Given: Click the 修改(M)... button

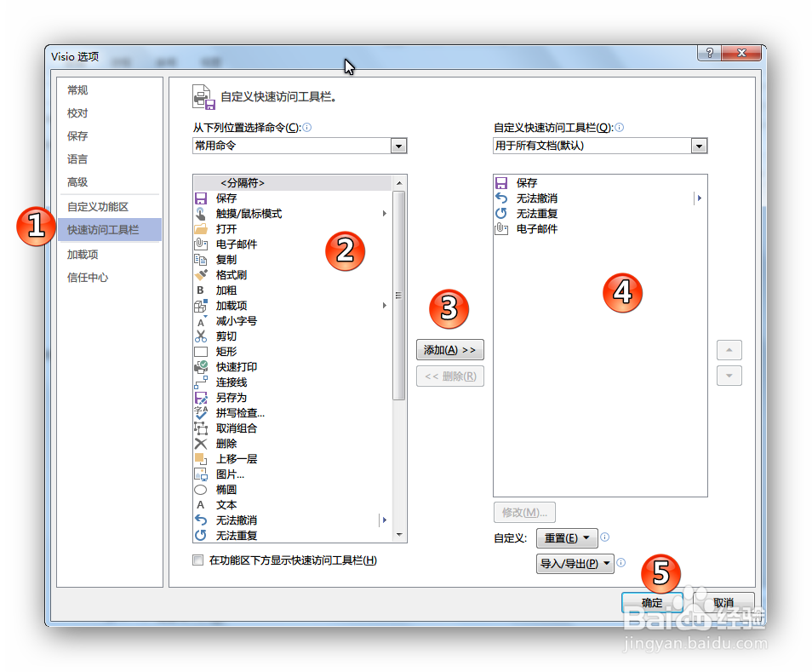Looking at the screenshot, I should point(524,513).
